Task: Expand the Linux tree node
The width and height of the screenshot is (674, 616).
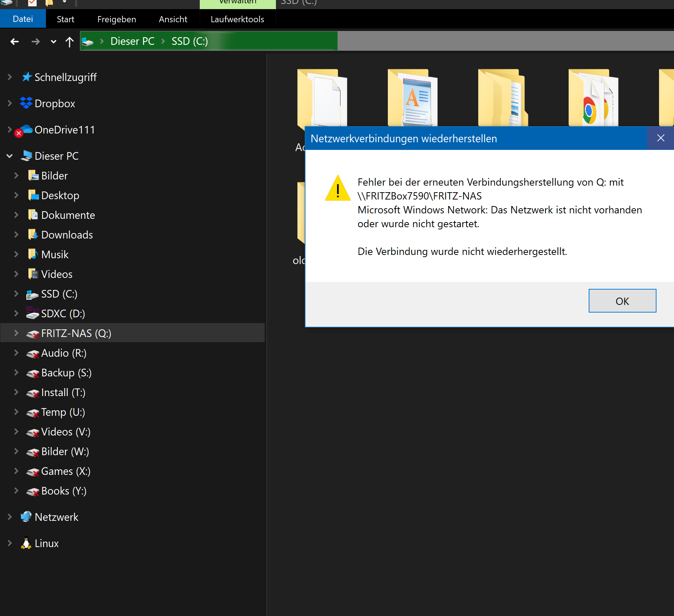Action: click(x=10, y=543)
